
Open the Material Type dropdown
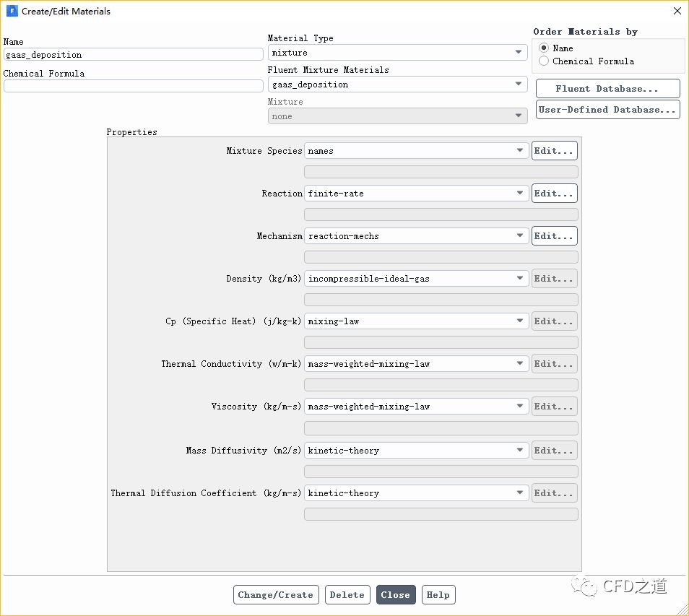397,53
